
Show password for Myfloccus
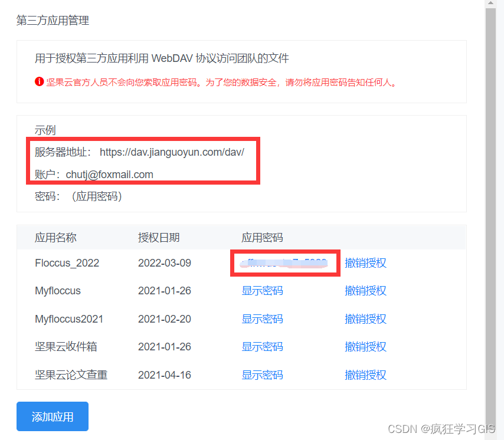click(x=262, y=291)
